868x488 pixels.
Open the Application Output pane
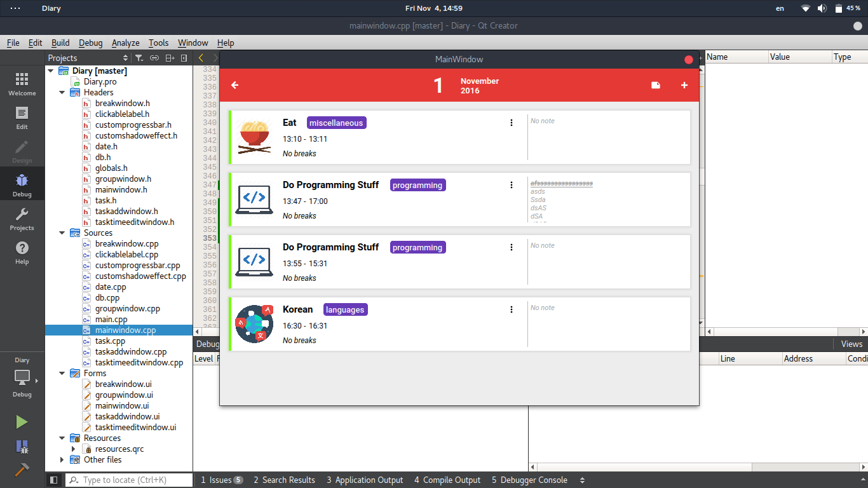click(365, 480)
